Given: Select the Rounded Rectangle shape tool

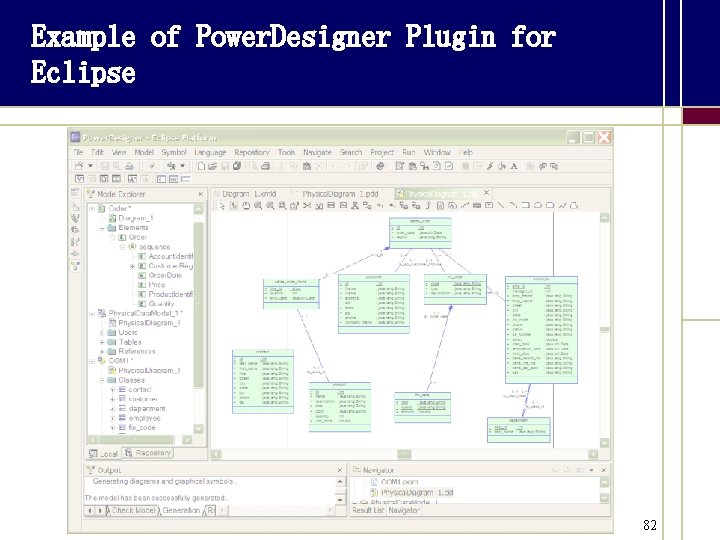Looking at the screenshot, I should coord(550,205).
